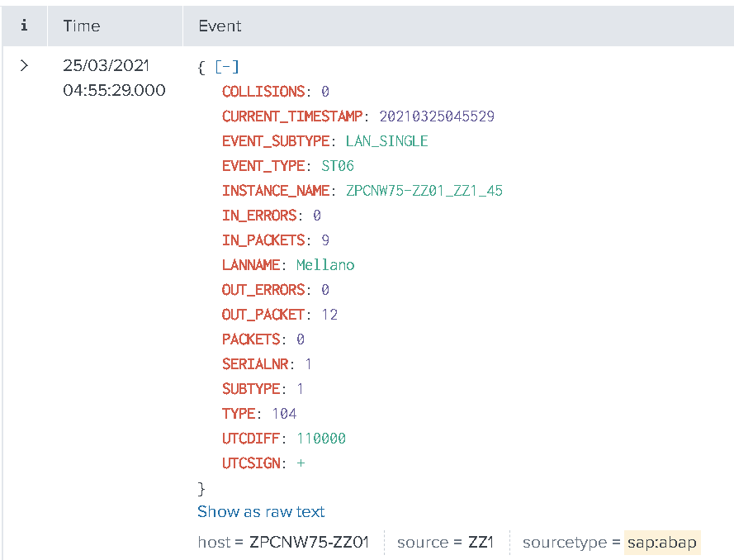Screen dimensions: 734x560
Task: Select the OUT_PACKET value 12
Action: click(x=329, y=315)
